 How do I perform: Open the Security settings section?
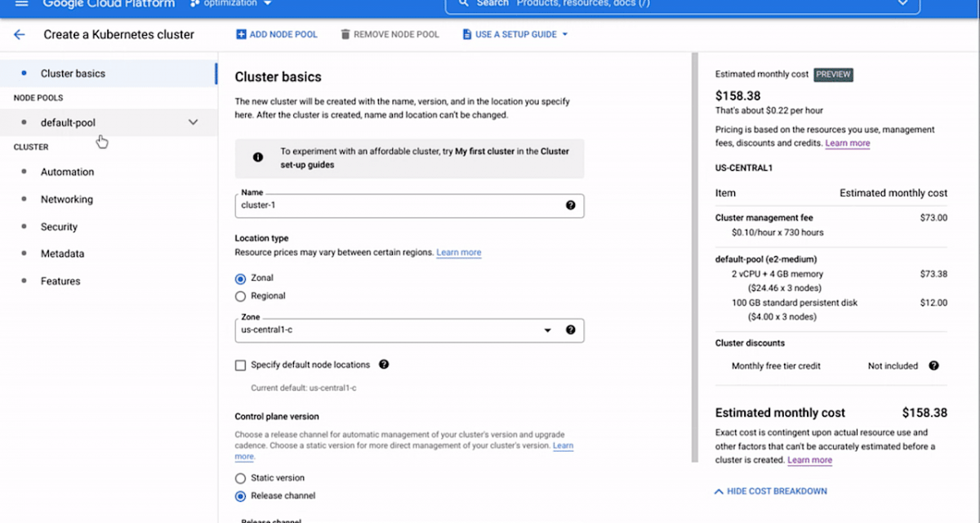(58, 226)
